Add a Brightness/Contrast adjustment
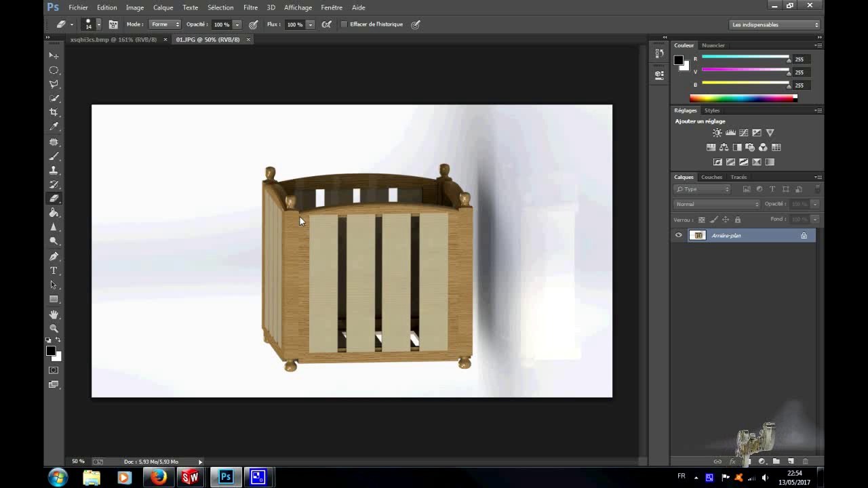The width and height of the screenshot is (868, 488). 717,133
